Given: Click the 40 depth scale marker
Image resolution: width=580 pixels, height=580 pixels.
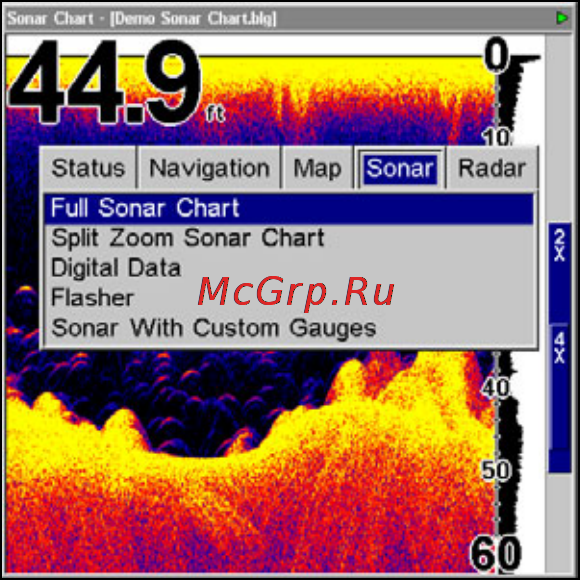Looking at the screenshot, I should (x=496, y=388).
